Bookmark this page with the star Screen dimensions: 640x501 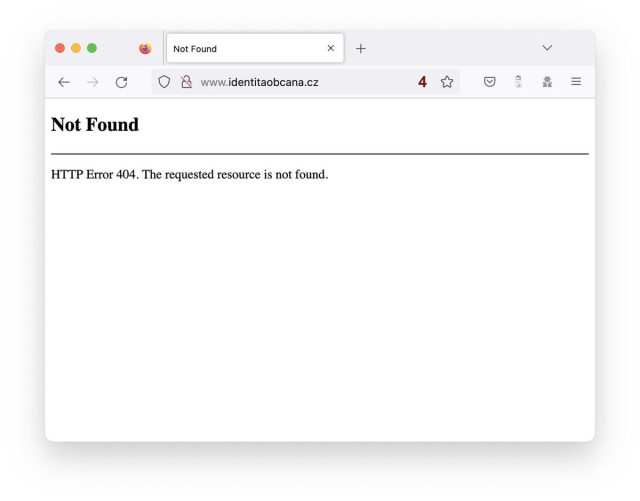coord(447,82)
